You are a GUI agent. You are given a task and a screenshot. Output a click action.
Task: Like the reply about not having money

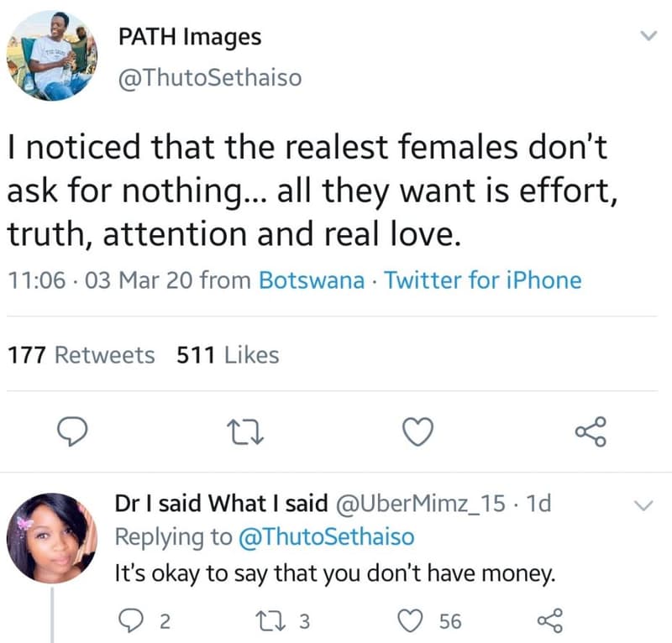pyautogui.click(x=411, y=621)
